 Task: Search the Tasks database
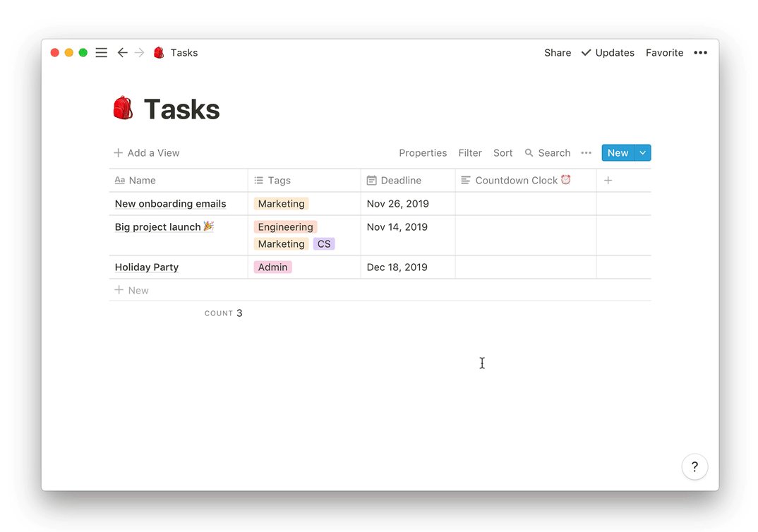548,152
